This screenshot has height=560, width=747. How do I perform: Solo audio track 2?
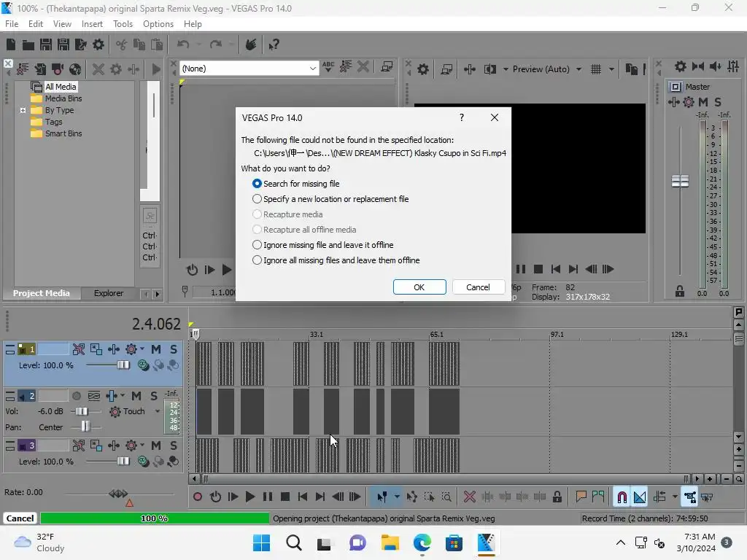(x=153, y=396)
